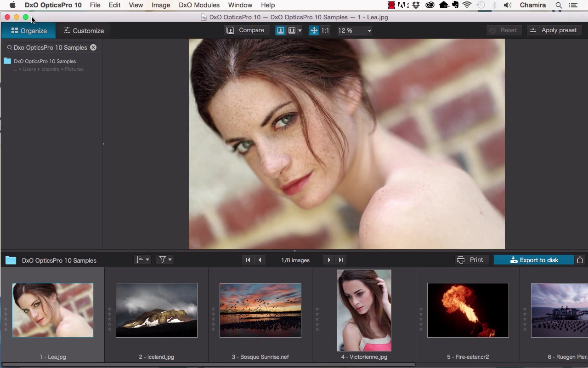Jump to the first image
This screenshot has width=588, height=368.
[x=248, y=260]
